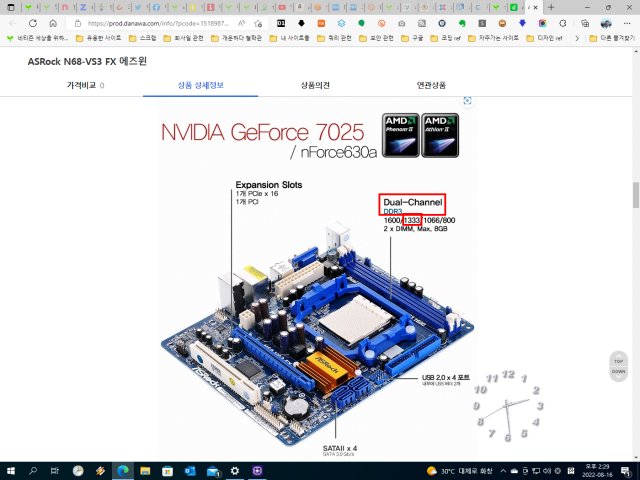Open Windows Settings gear in taskbar

pos(235,471)
